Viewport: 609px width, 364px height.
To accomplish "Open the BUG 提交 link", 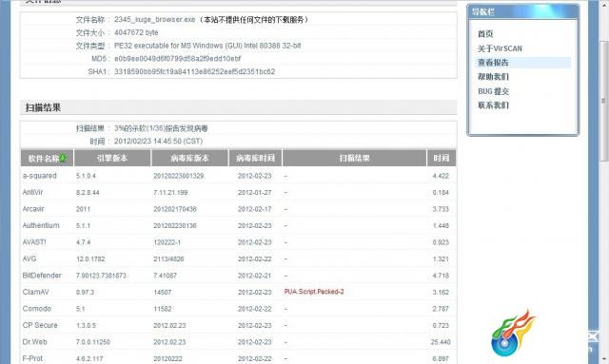I will pyautogui.click(x=493, y=91).
